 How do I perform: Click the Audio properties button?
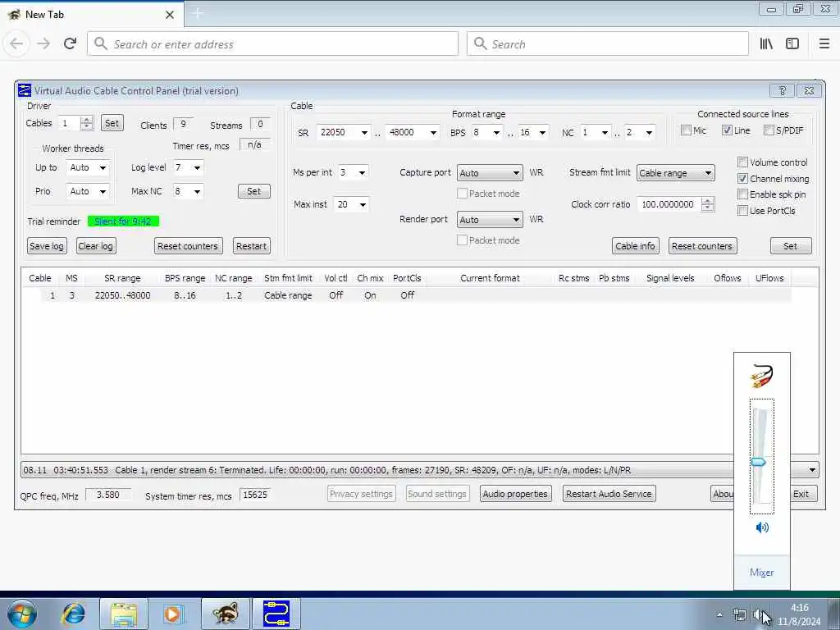pos(515,494)
